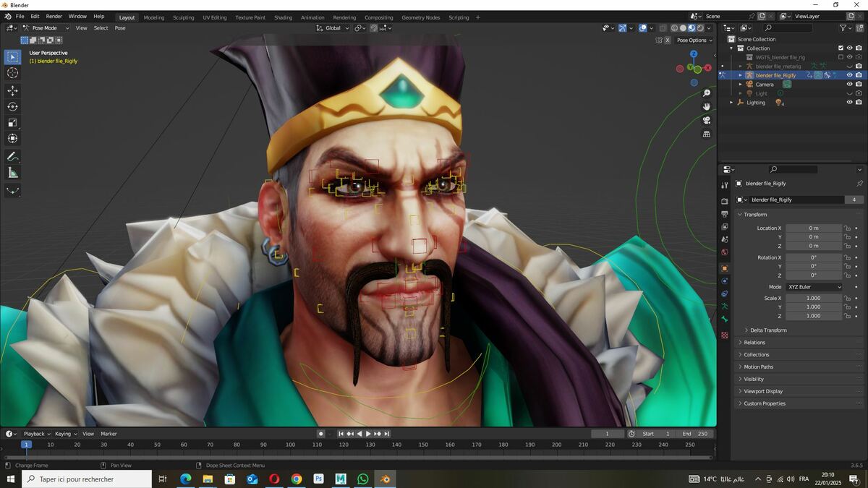Select the Annotate tool
Viewport: 868px width, 488px height.
tap(13, 156)
